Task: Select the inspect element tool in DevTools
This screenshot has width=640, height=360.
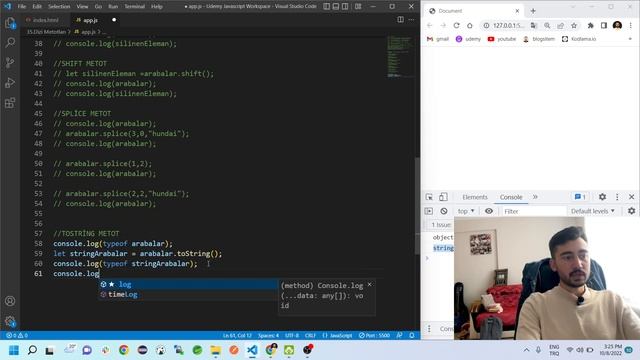Action: 429,197
